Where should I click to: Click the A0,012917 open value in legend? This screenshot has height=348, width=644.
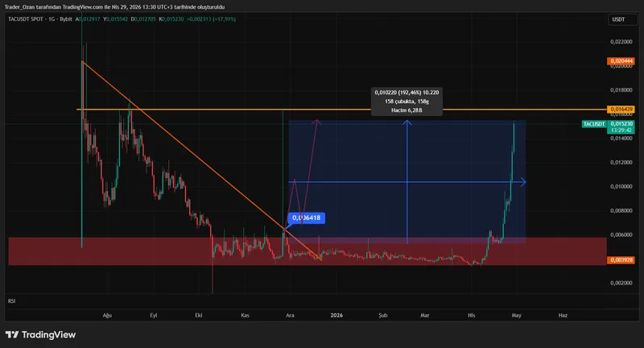coord(88,19)
